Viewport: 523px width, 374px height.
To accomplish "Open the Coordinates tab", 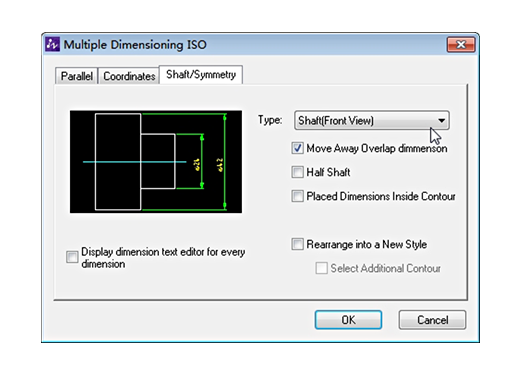I will [129, 76].
